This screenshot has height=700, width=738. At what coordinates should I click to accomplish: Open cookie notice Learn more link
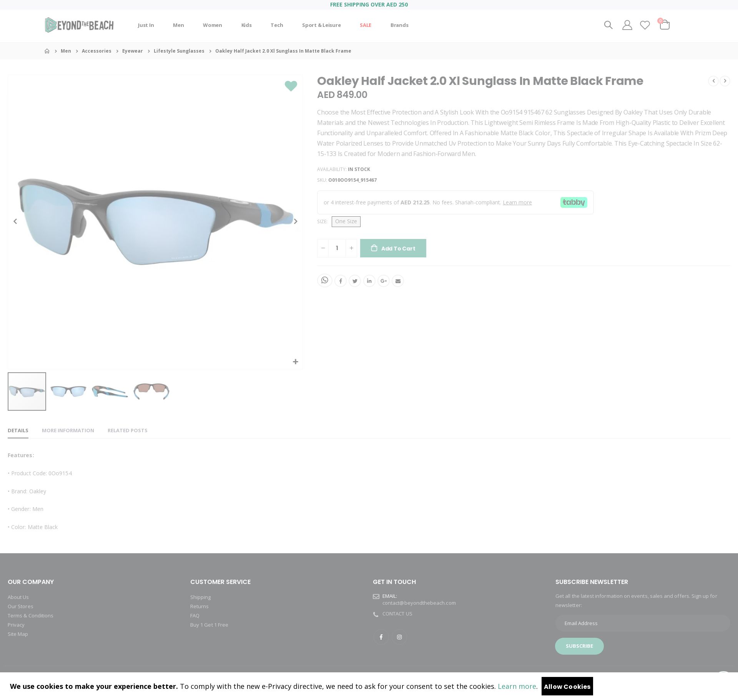tap(517, 686)
